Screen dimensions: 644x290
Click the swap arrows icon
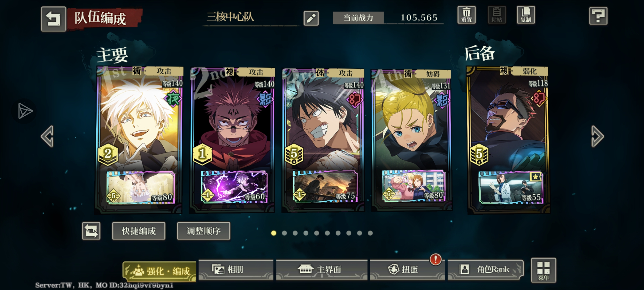pyautogui.click(x=91, y=231)
